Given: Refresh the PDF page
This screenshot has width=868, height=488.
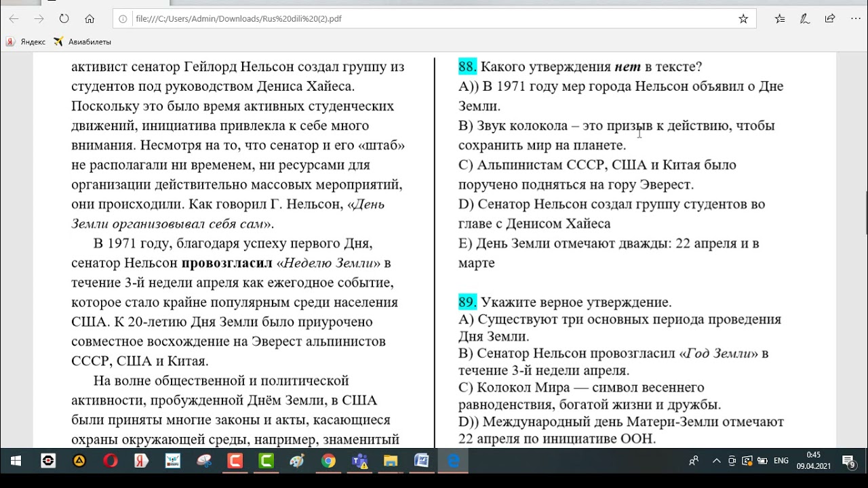Looking at the screenshot, I should (x=64, y=19).
